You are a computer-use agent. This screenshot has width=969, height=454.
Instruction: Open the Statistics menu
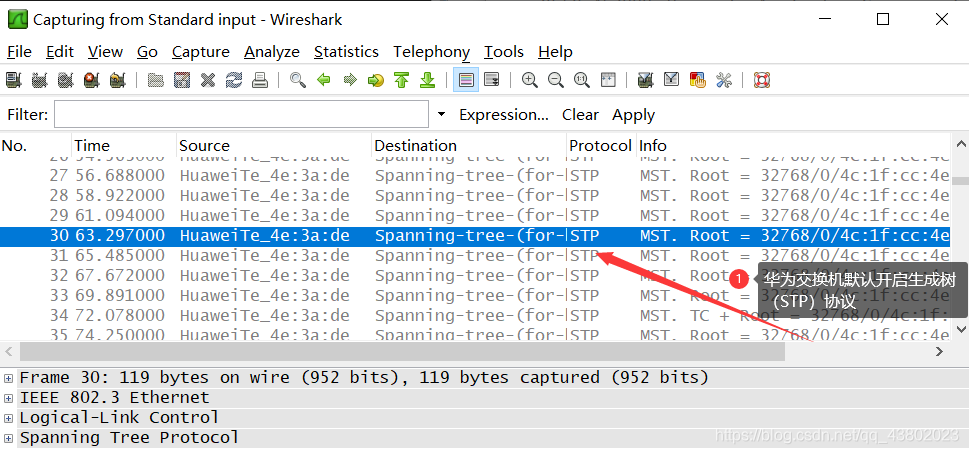click(346, 52)
